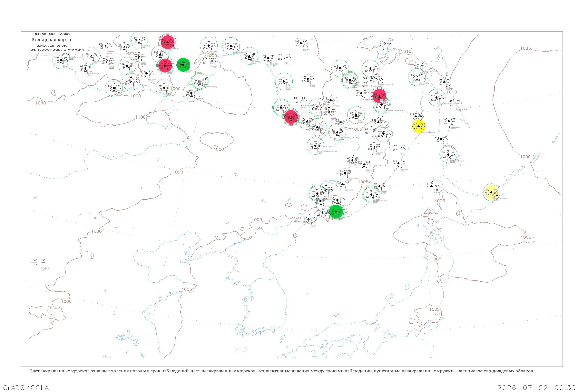Select the station name "Зея"
This screenshot has height=392, width=588.
(x=287, y=62)
